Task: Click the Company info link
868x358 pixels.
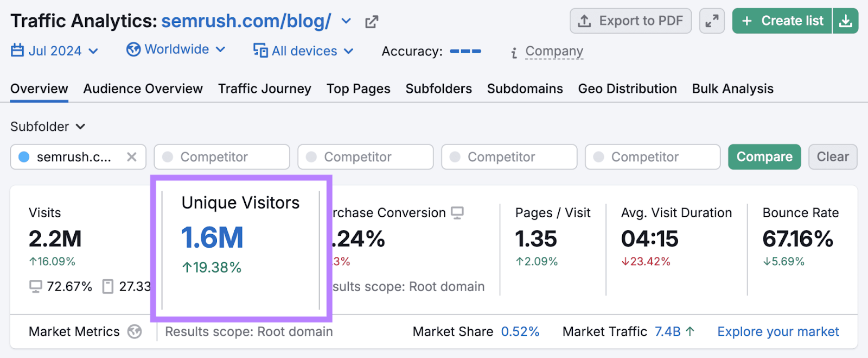Action: coord(554,51)
